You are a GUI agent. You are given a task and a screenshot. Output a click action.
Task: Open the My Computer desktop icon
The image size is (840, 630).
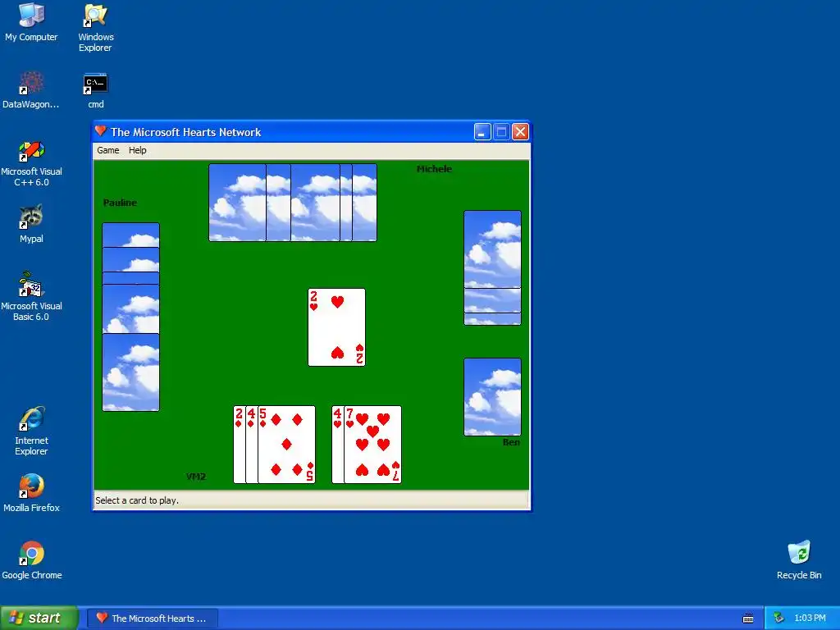[x=31, y=22]
